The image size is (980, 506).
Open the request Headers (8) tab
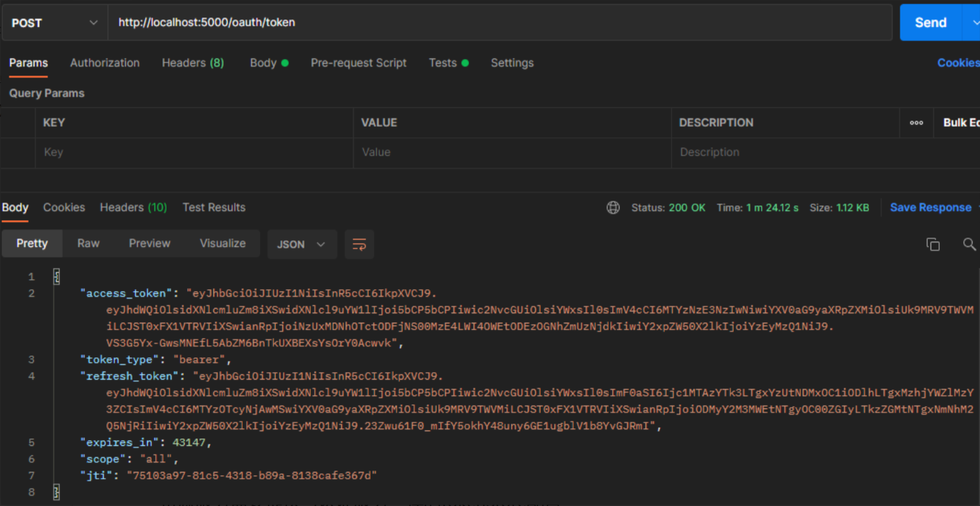(193, 63)
